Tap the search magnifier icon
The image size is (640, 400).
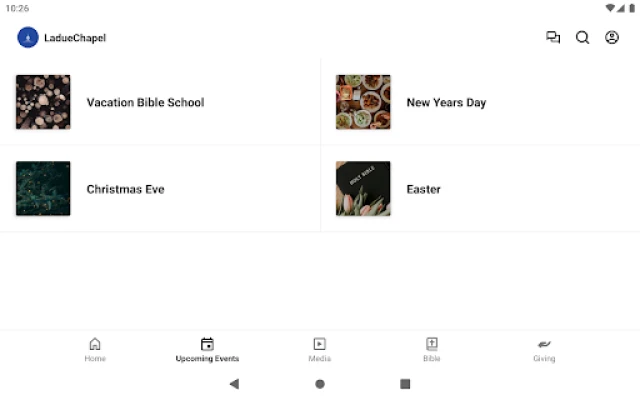[582, 38]
